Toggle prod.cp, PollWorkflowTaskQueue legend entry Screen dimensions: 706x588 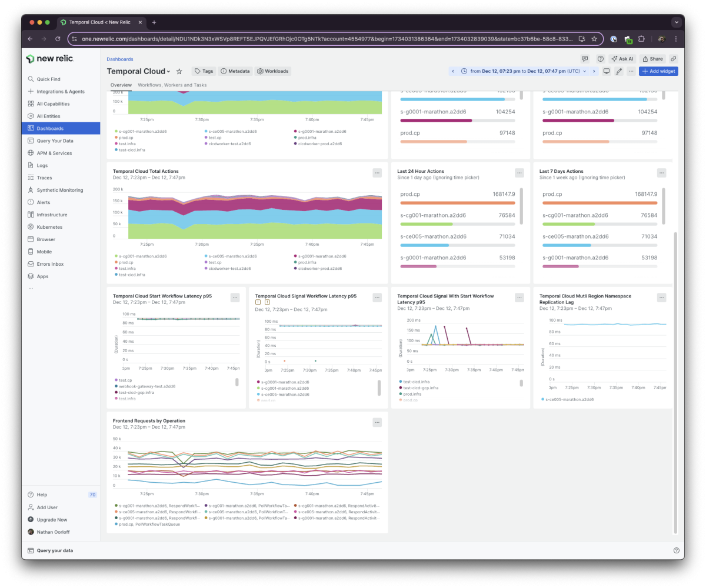point(149,524)
